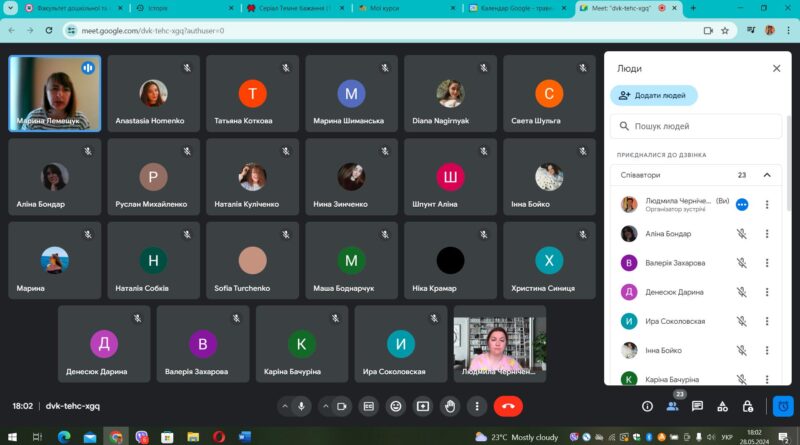Close the Люди side panel
Image resolution: width=800 pixels, height=445 pixels.
point(776,68)
